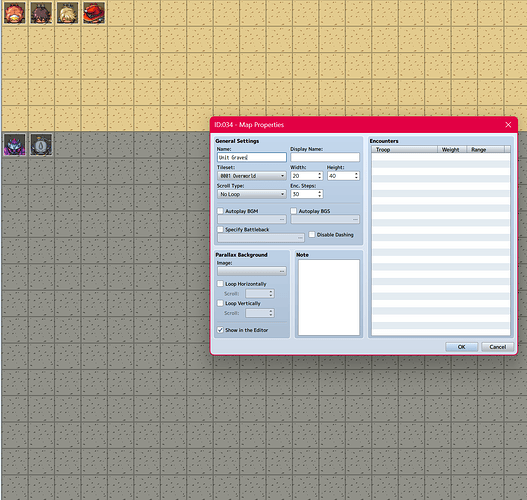The height and width of the screenshot is (500, 527).
Task: Close the Map Properties dialog with X
Action: pyautogui.click(x=508, y=125)
